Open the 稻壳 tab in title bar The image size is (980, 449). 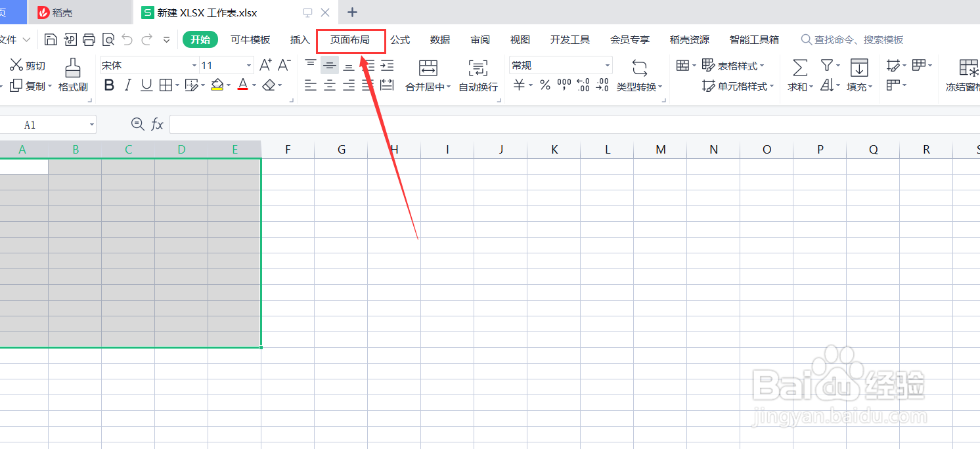pos(80,12)
